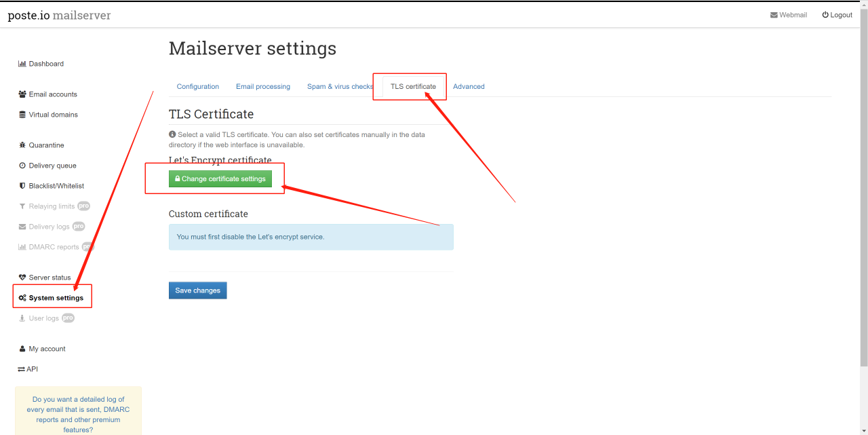868x435 pixels.
Task: Click the Quarantine bug icon
Action: point(22,145)
